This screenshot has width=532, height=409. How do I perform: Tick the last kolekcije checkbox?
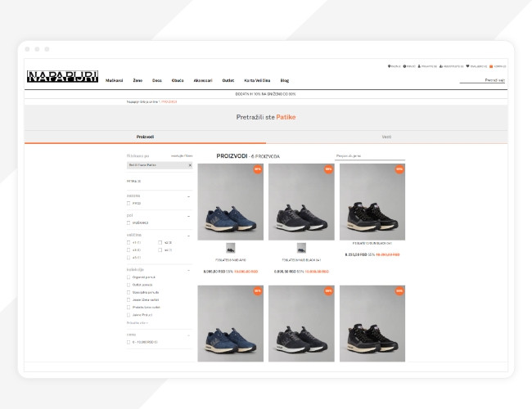(128, 315)
